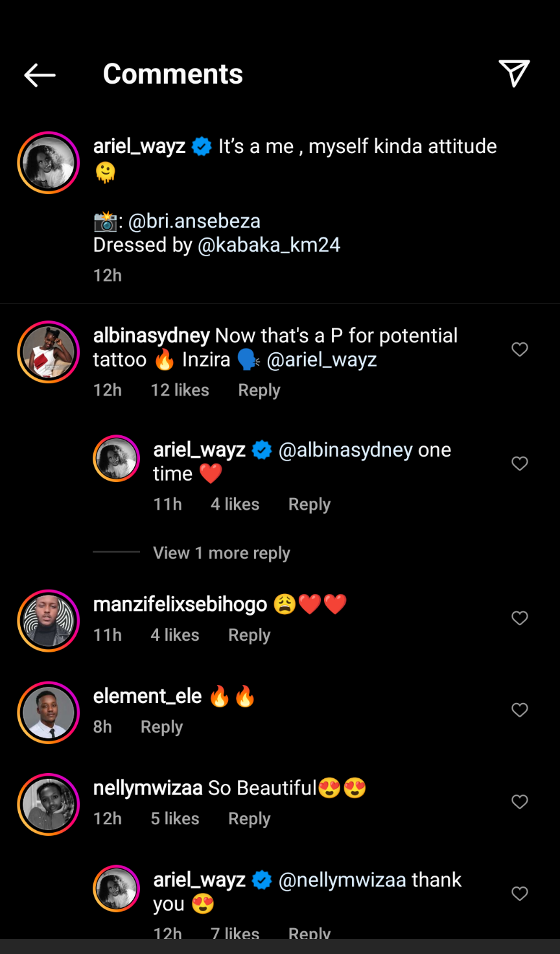Open ariel_wayz profile picture in caption
Viewport: 560px width, 954px height.
coord(49,163)
